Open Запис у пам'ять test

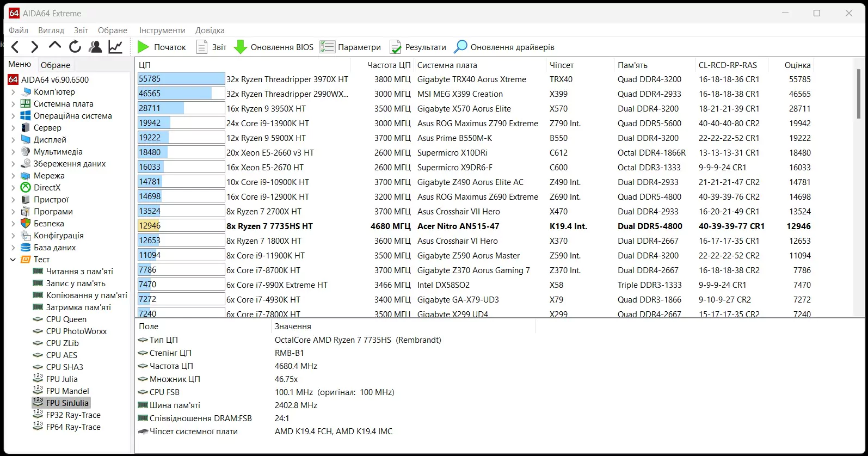[69, 284]
